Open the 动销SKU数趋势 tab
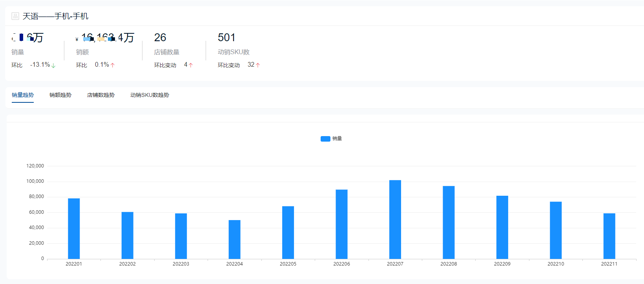644x284 pixels. tap(150, 95)
